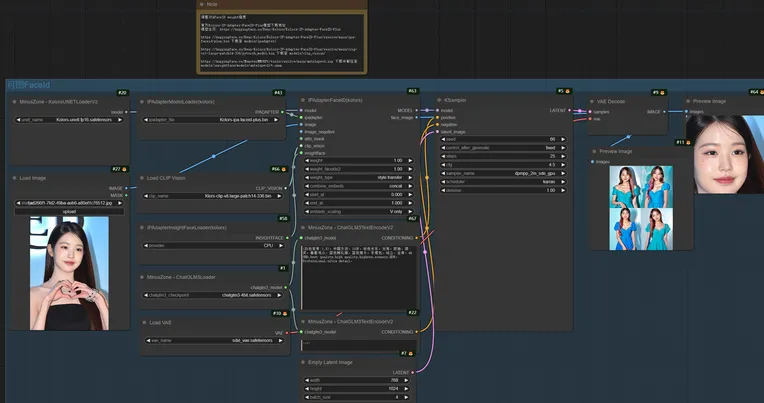Toggle control_after_generate value in KSampler
The image size is (764, 403).
[x=501, y=147]
